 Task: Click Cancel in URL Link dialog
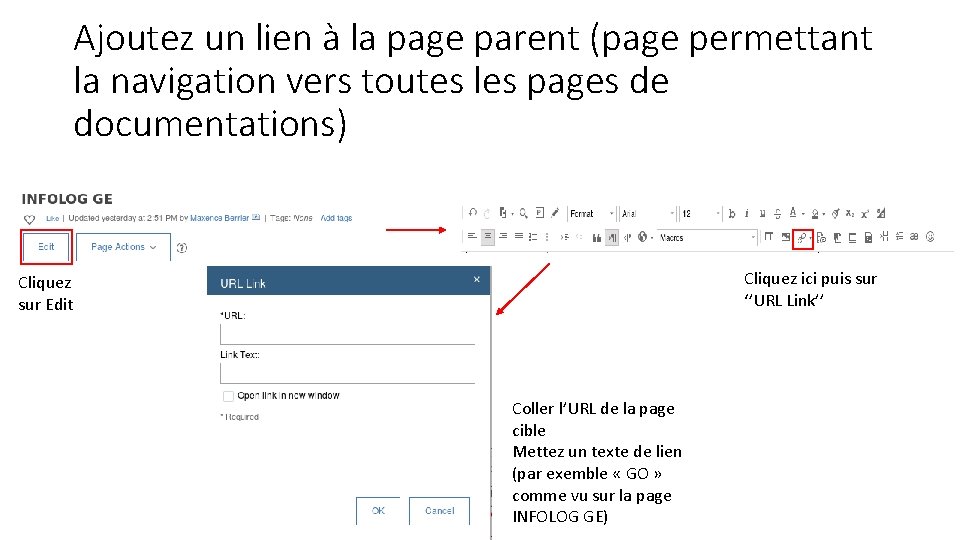tap(440, 511)
